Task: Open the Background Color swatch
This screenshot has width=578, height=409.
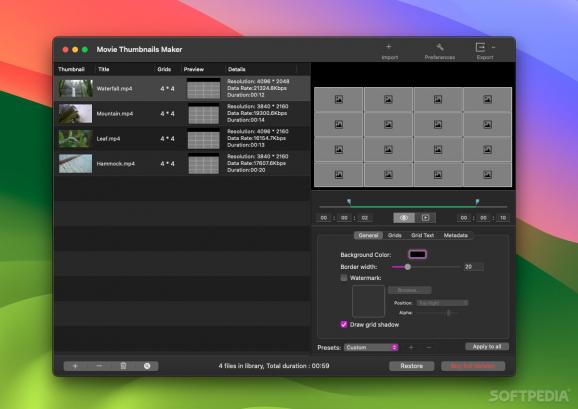Action: [418, 254]
